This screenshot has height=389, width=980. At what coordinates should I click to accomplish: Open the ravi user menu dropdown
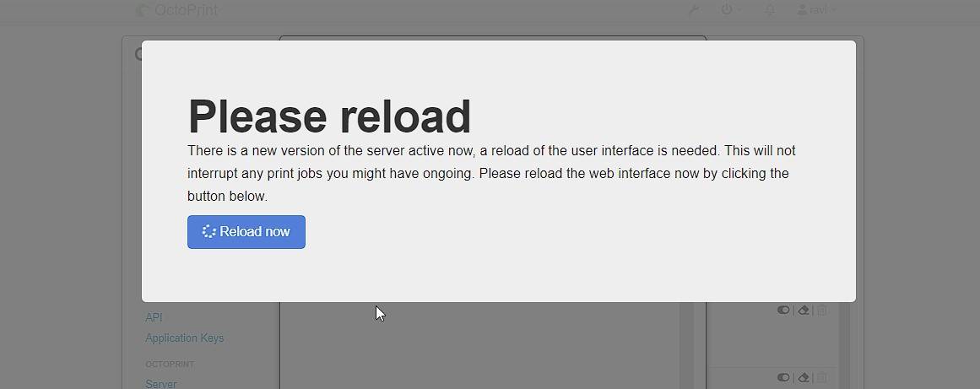(x=817, y=10)
